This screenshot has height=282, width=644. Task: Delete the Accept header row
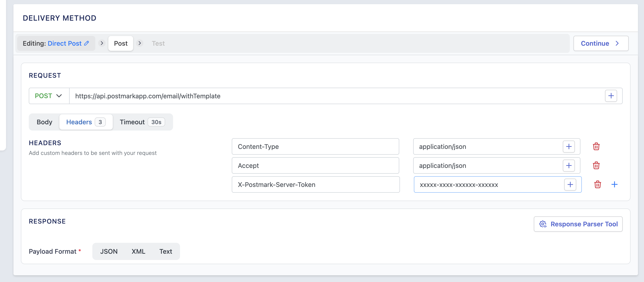596,166
